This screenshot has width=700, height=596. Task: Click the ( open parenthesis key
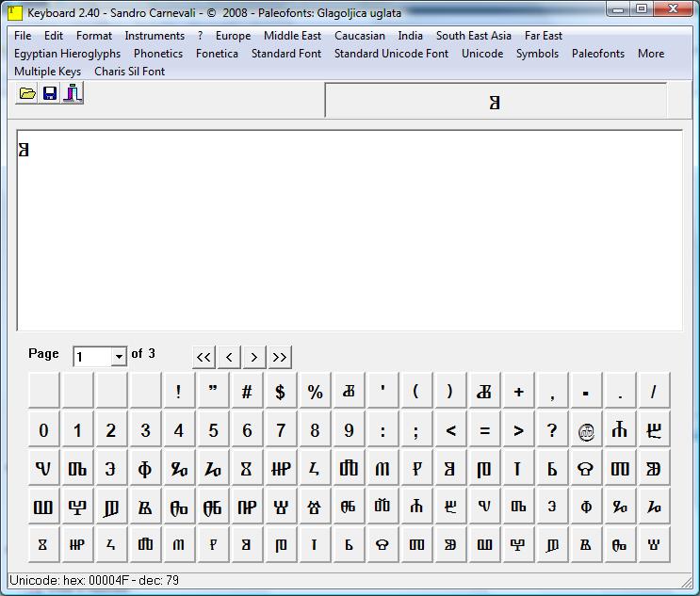(416, 392)
